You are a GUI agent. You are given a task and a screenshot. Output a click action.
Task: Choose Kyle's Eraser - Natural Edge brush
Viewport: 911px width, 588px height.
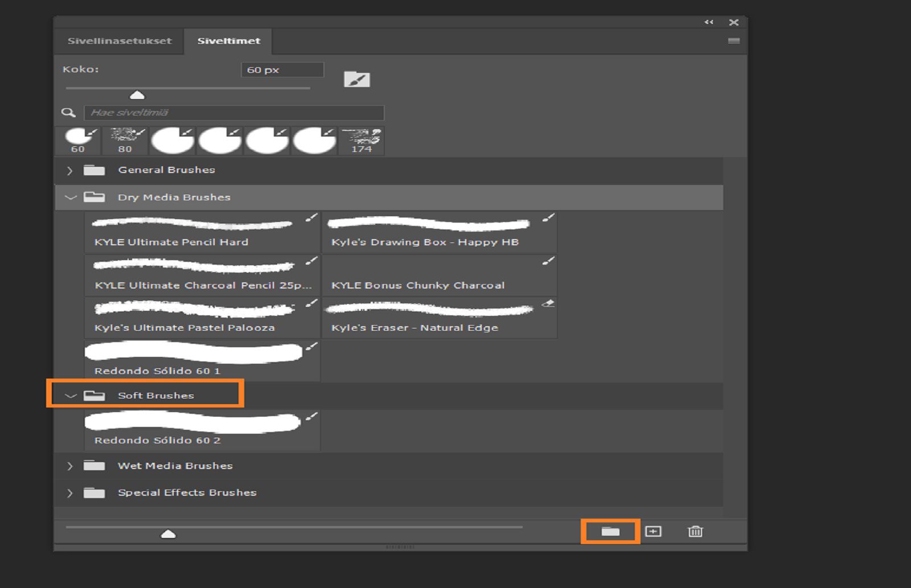(x=440, y=318)
